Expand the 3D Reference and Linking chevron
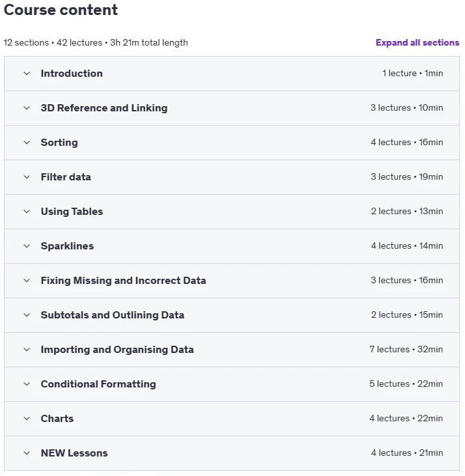 27,108
